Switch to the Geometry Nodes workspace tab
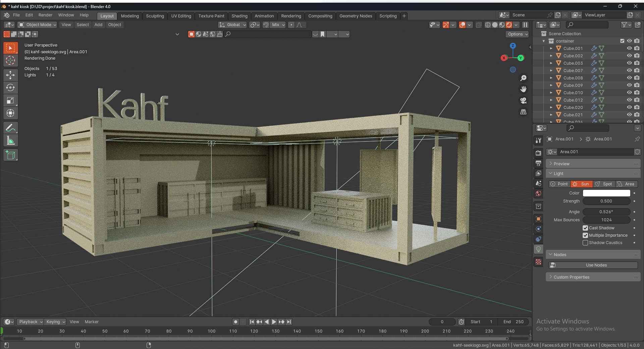Image resolution: width=644 pixels, height=349 pixels. click(356, 16)
